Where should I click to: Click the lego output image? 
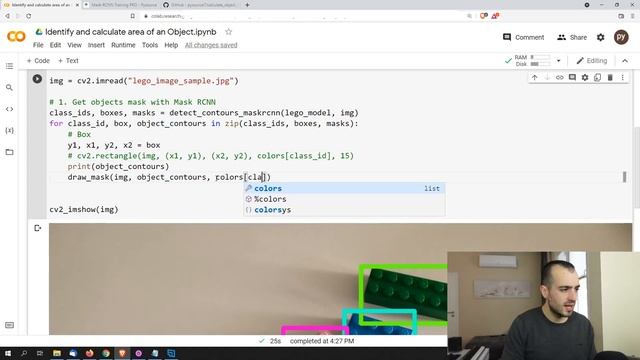[x=248, y=279]
